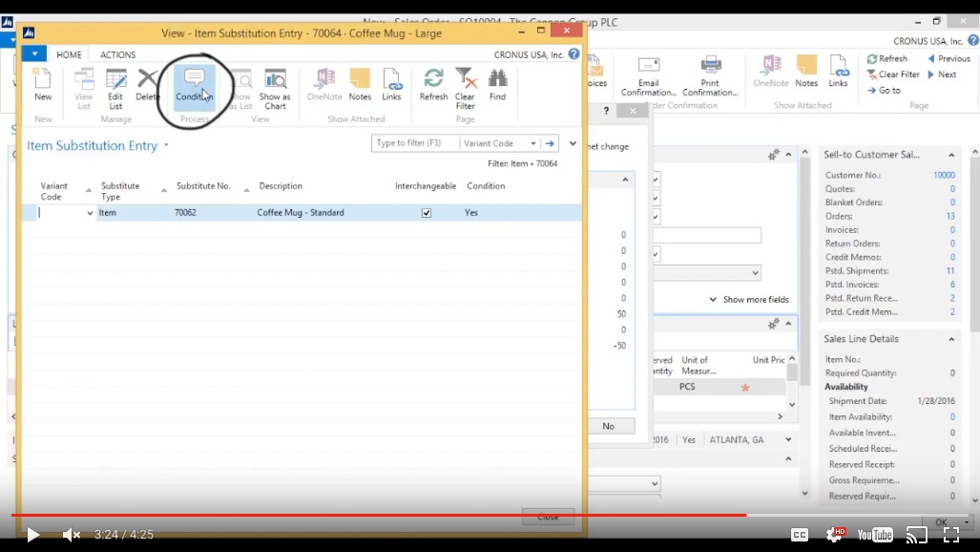
Task: Click Email Confirmation in Sales Order ribbon
Action: pos(648,76)
